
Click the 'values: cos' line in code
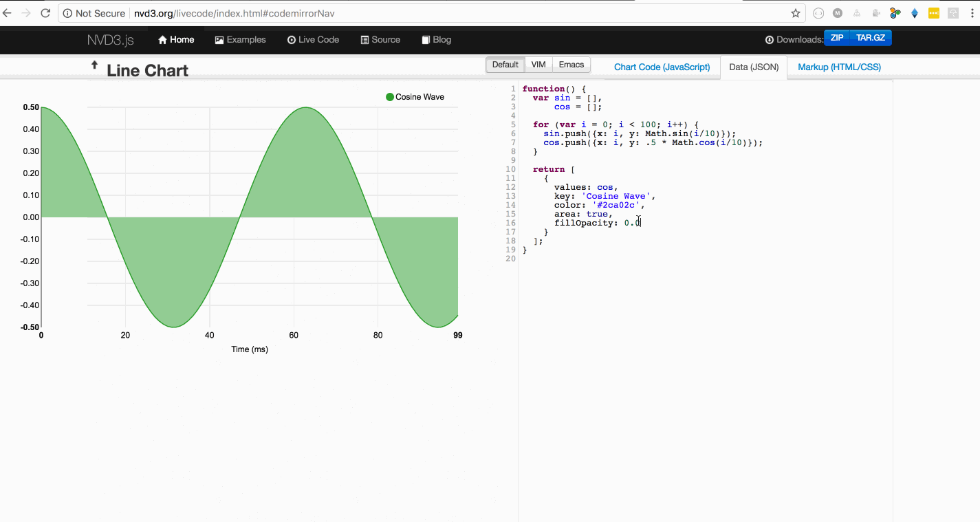coord(586,187)
